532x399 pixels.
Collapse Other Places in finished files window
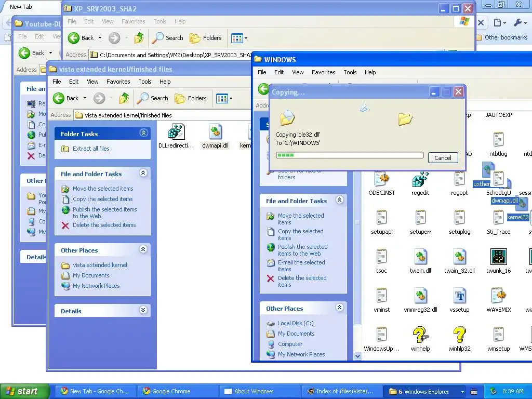[143, 249]
